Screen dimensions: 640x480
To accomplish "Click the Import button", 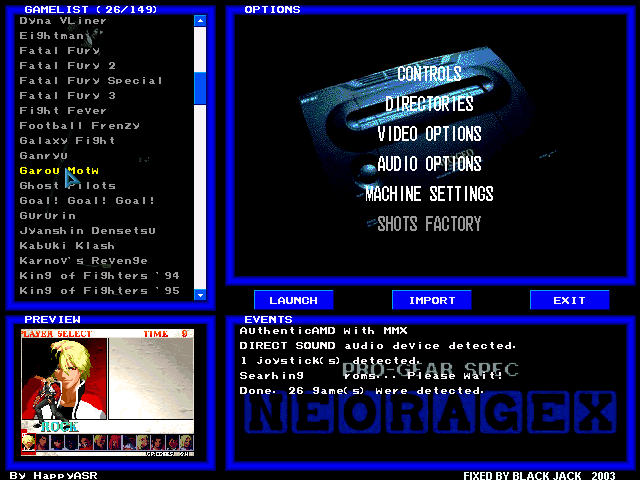I will pyautogui.click(x=431, y=300).
